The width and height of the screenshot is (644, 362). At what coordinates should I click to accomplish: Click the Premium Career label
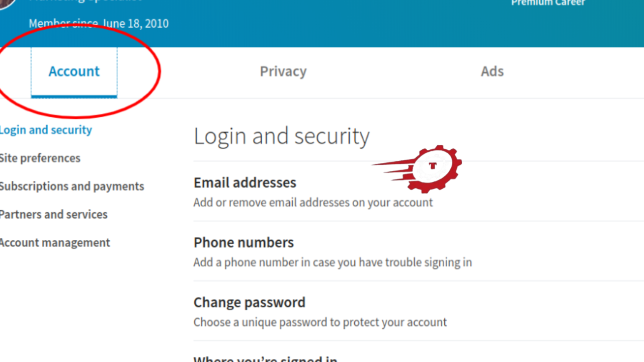(x=548, y=3)
